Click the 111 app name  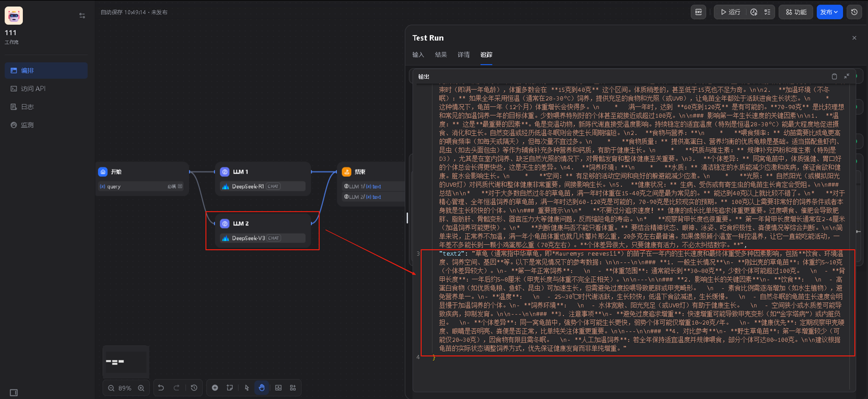pyautogui.click(x=10, y=33)
